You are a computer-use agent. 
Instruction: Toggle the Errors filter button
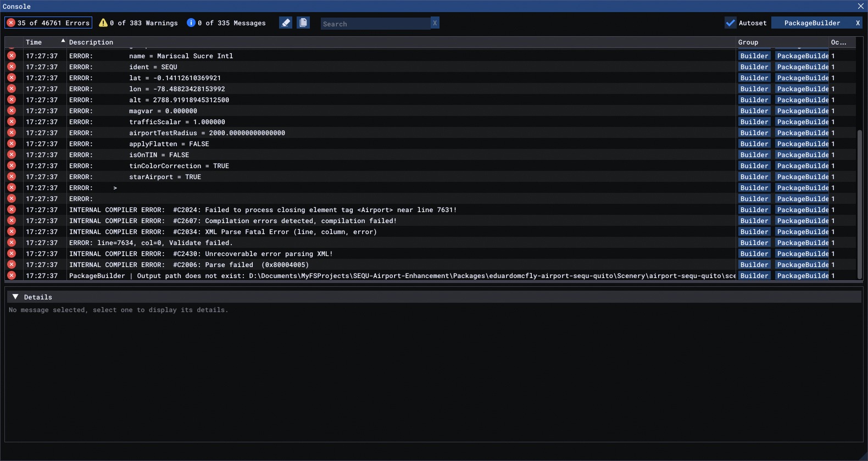point(48,23)
